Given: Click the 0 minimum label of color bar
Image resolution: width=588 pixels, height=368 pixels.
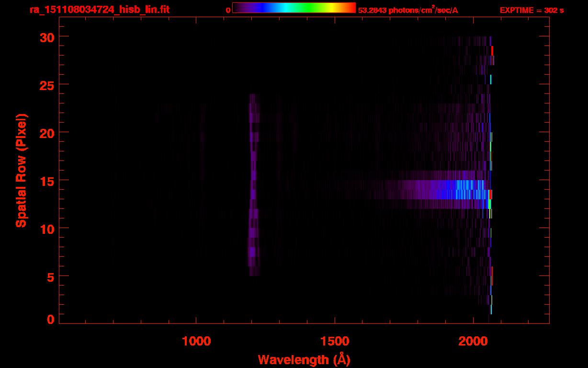Looking at the screenshot, I should click(x=228, y=11).
